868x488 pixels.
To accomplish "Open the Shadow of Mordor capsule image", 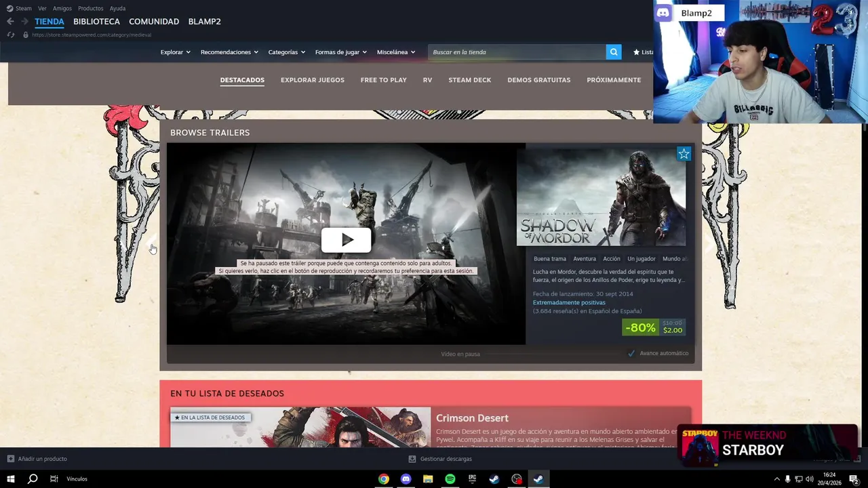I will point(601,197).
